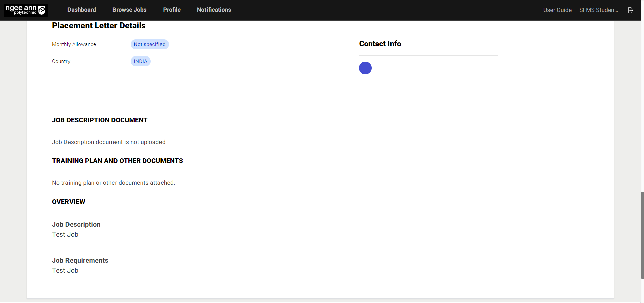
Task: View Notifications from the top navigation
Action: pos(214,10)
